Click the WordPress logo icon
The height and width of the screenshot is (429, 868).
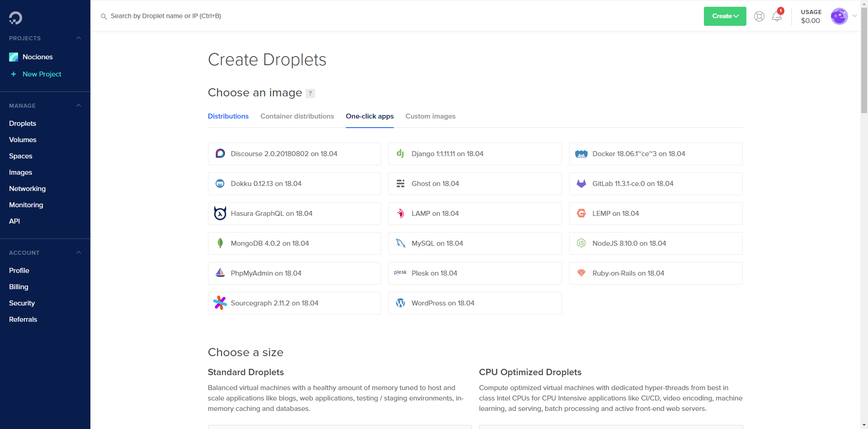(x=401, y=303)
